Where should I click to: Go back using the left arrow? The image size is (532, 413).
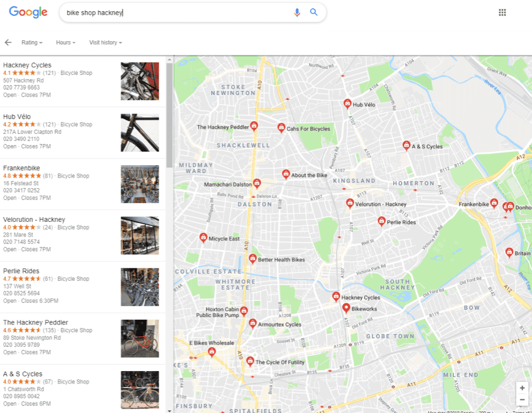tap(8, 42)
